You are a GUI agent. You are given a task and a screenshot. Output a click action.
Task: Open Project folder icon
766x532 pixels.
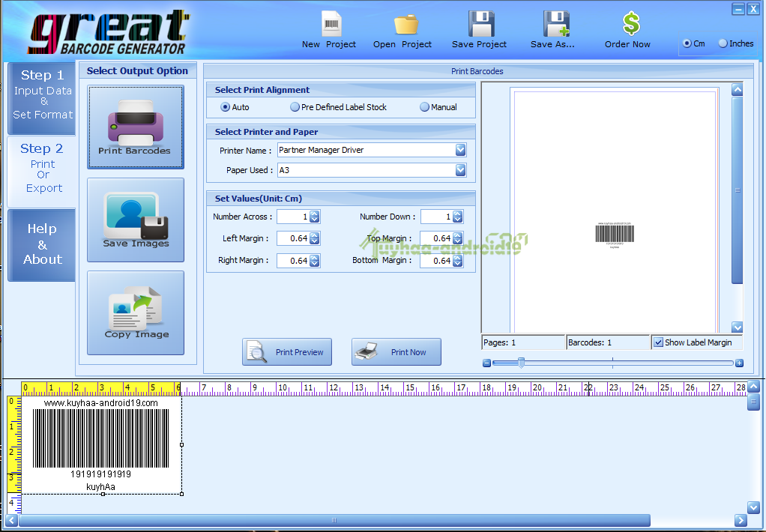click(x=406, y=25)
